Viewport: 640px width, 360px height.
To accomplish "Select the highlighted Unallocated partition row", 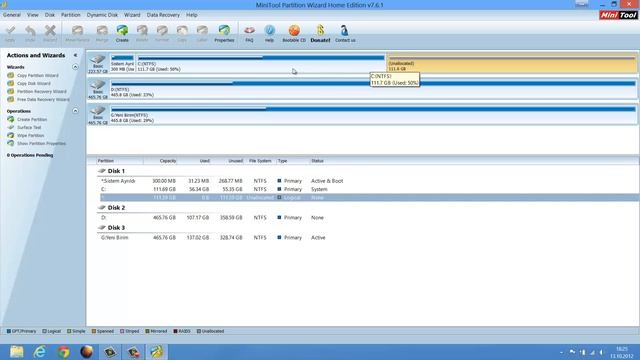I will pyautogui.click(x=369, y=198).
